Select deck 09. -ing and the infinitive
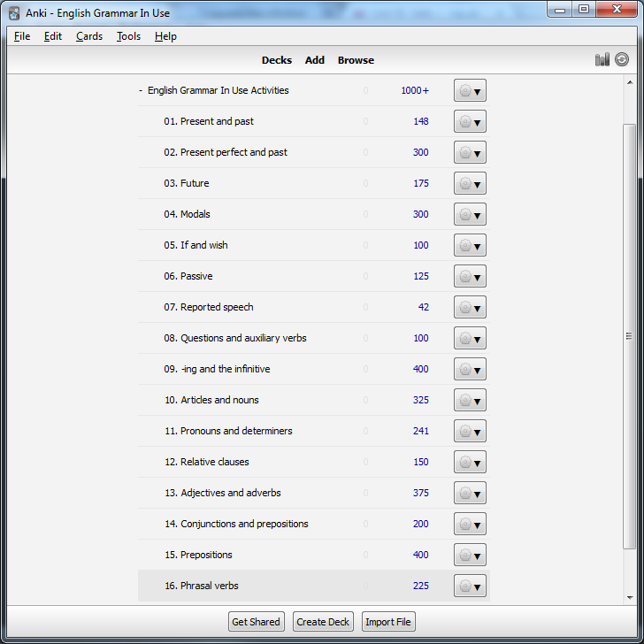644x644 pixels. 217,369
